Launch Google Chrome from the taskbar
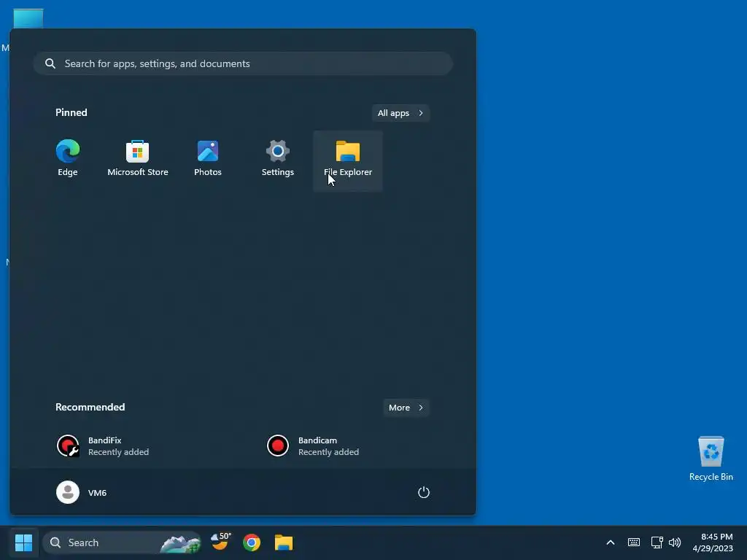This screenshot has width=747, height=560. click(252, 542)
